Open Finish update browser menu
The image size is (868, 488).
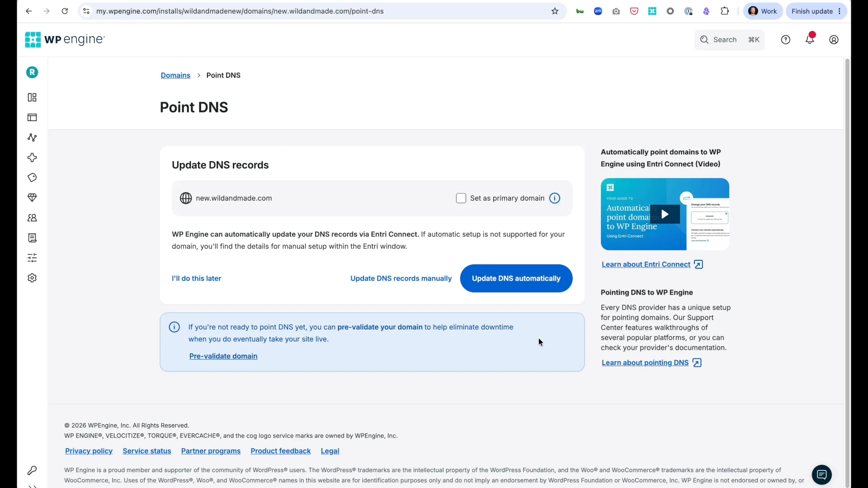[816, 11]
